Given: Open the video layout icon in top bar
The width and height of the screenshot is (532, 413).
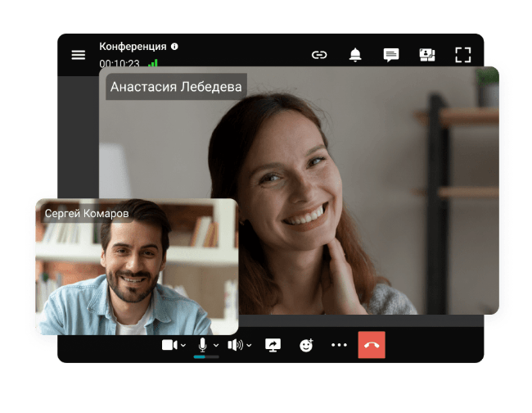Looking at the screenshot, I should pos(426,55).
